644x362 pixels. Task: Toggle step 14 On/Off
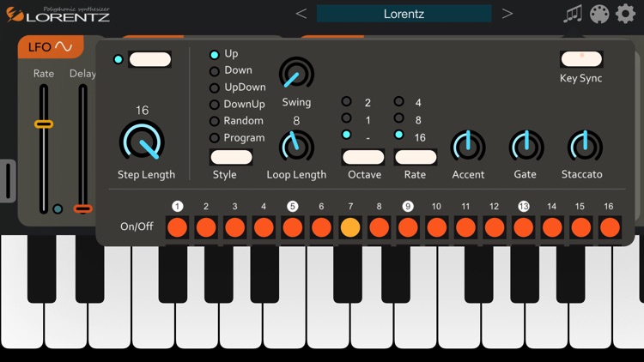click(x=552, y=227)
